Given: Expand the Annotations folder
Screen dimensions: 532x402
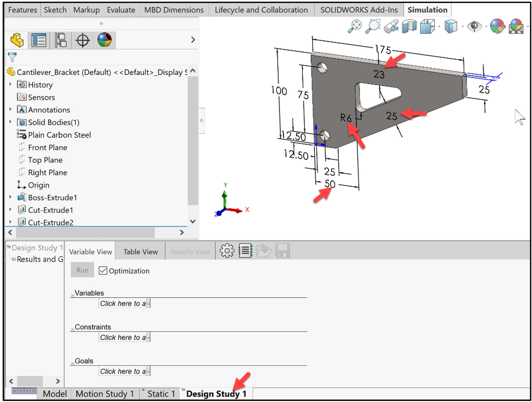Looking at the screenshot, I should 9,109.
